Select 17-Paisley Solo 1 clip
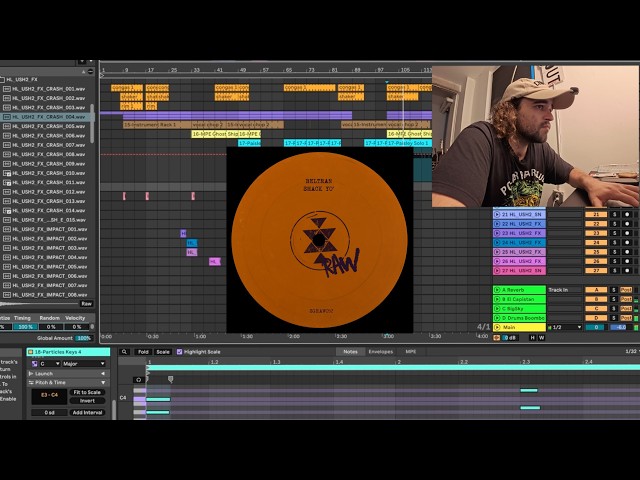The image size is (640, 480). tap(409, 143)
